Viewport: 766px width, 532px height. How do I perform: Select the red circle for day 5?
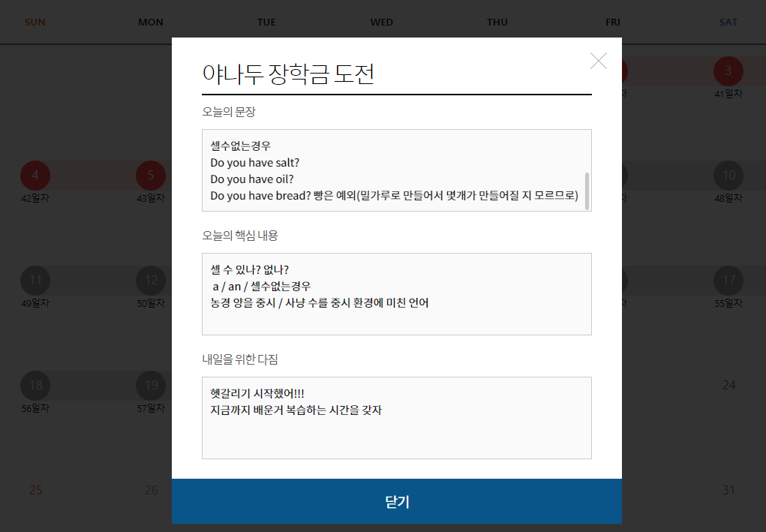pos(151,176)
